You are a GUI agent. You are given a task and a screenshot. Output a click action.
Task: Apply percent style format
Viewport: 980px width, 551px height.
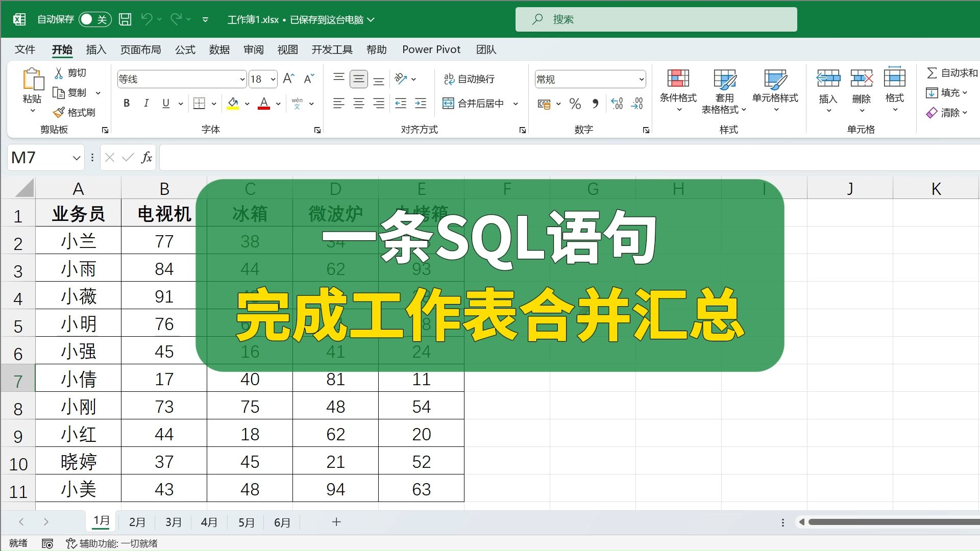click(575, 104)
